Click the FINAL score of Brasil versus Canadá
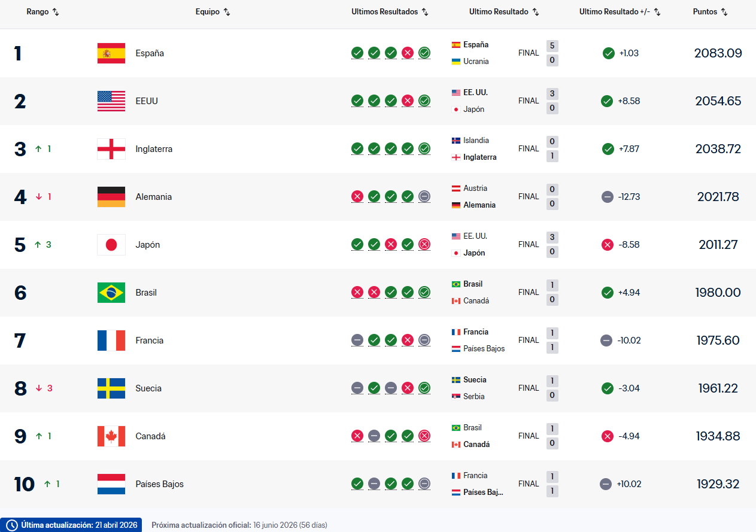This screenshot has width=756, height=532. pos(529,292)
